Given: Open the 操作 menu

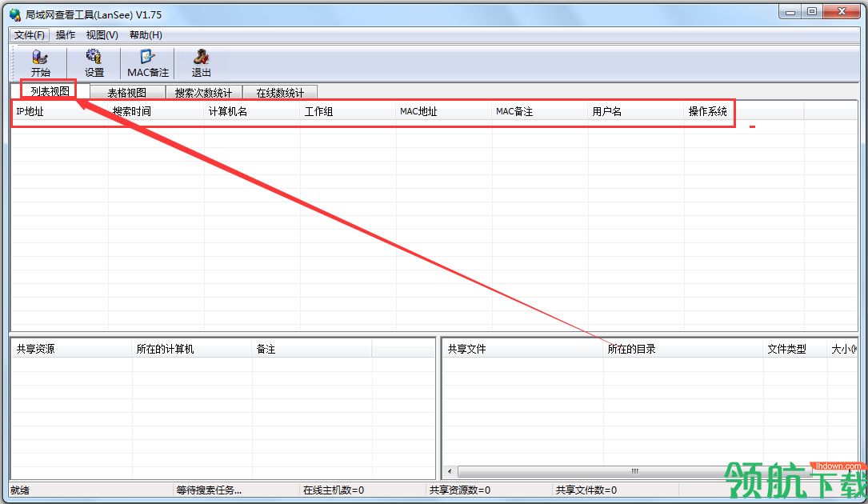Looking at the screenshot, I should tap(66, 35).
